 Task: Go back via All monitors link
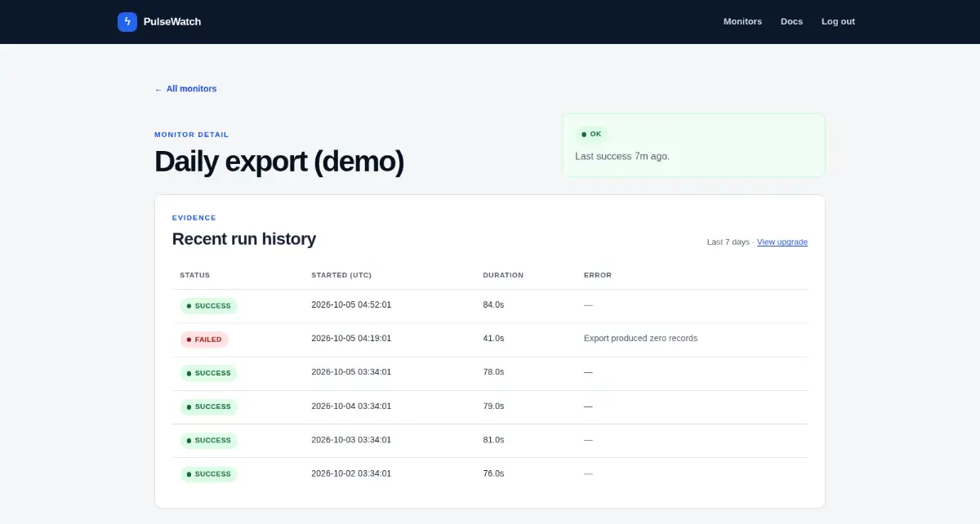point(185,89)
